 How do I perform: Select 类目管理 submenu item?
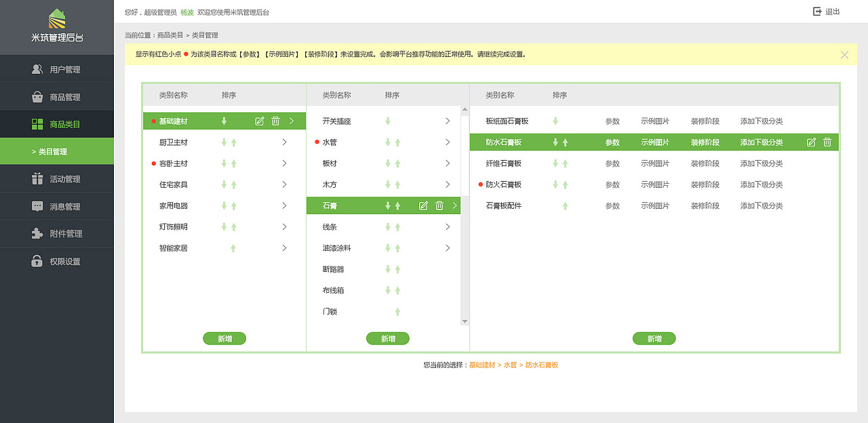57,151
